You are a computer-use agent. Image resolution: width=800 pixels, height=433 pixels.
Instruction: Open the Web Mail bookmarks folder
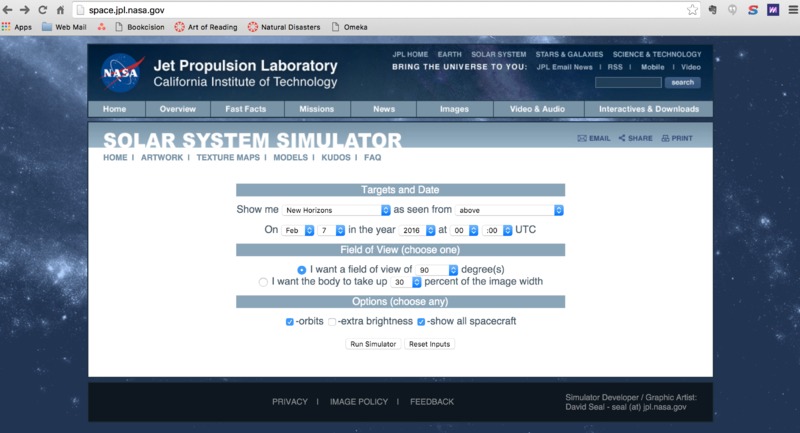click(x=64, y=27)
